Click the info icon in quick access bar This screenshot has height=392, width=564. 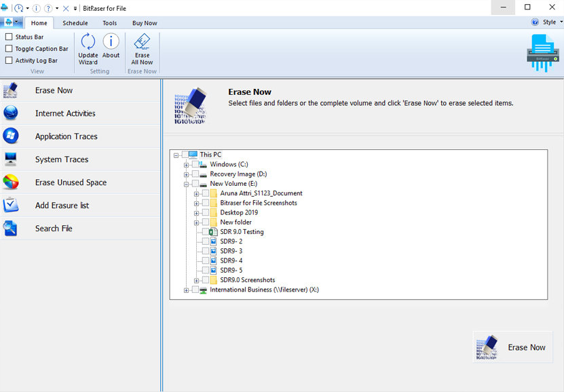[x=37, y=8]
